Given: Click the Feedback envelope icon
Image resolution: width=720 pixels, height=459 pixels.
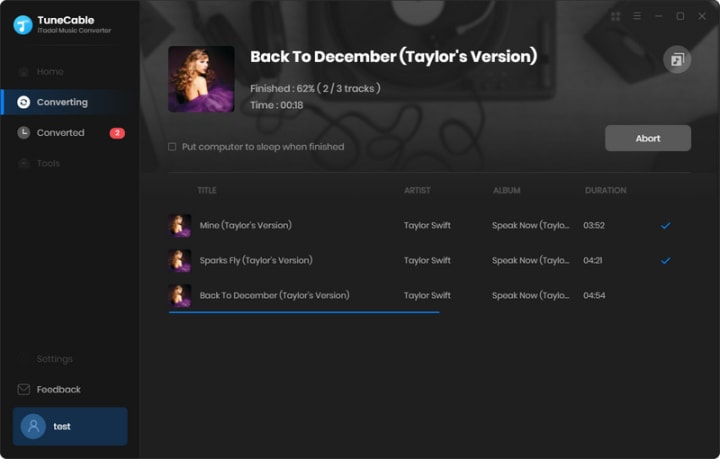Looking at the screenshot, I should coord(23,389).
